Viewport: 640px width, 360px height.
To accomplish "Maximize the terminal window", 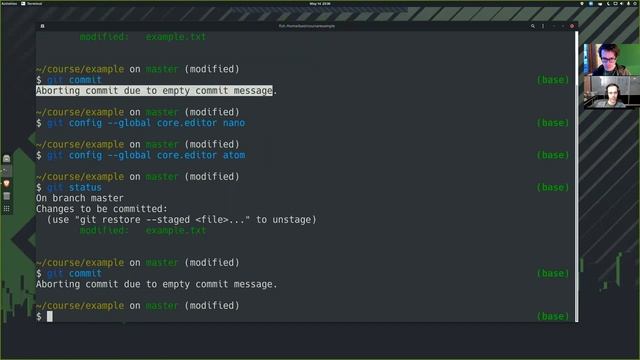I will coord(563,26).
